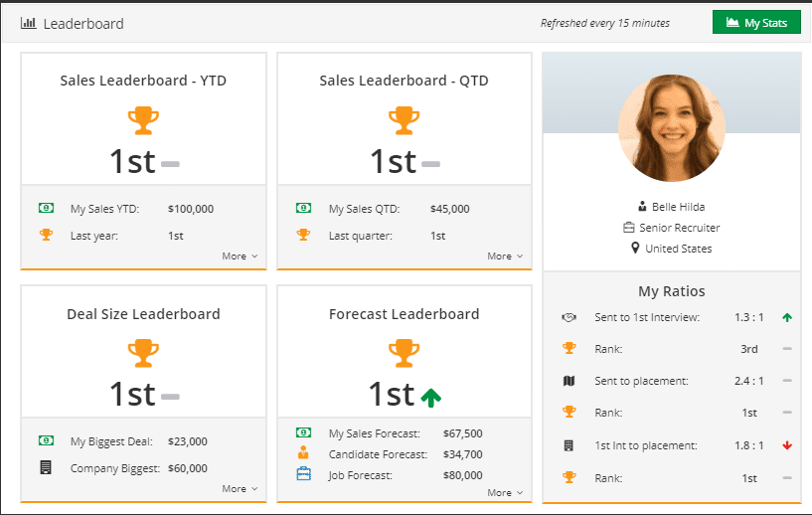Click the building icon next to Company Biggest

click(46, 467)
